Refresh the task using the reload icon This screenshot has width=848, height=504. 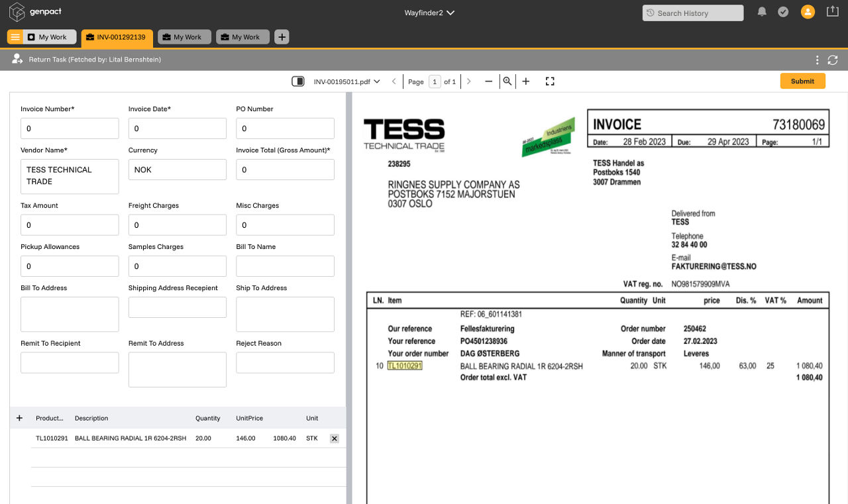833,60
